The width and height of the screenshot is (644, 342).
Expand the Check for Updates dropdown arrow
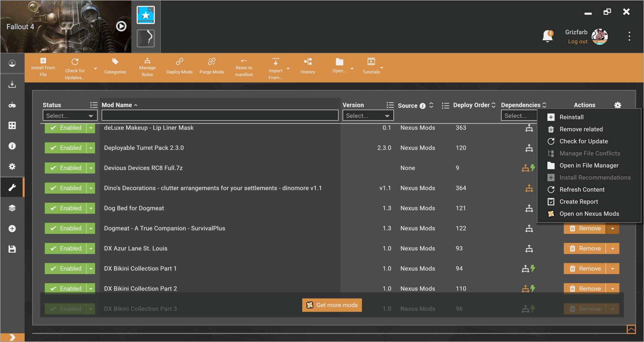(x=95, y=69)
